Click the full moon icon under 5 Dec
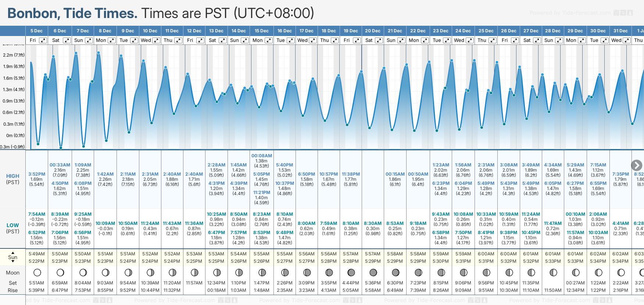Viewport: 644px width, 305px height. coord(37,273)
